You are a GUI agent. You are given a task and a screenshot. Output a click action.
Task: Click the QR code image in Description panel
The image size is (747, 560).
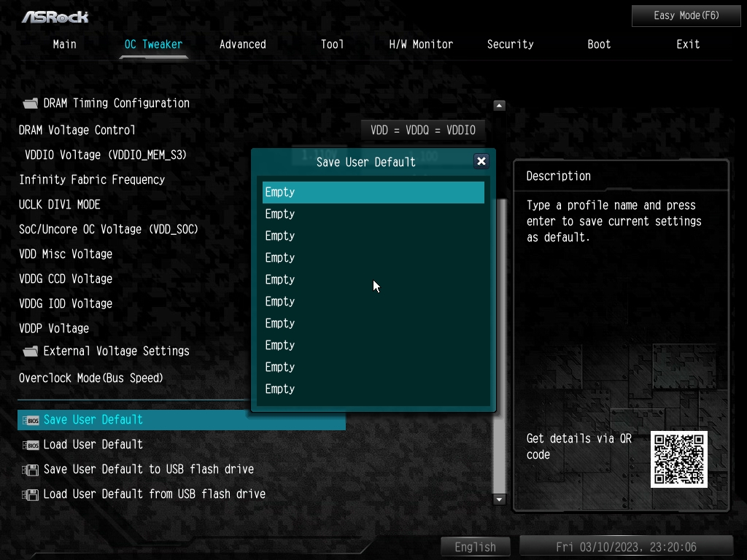pos(679,459)
